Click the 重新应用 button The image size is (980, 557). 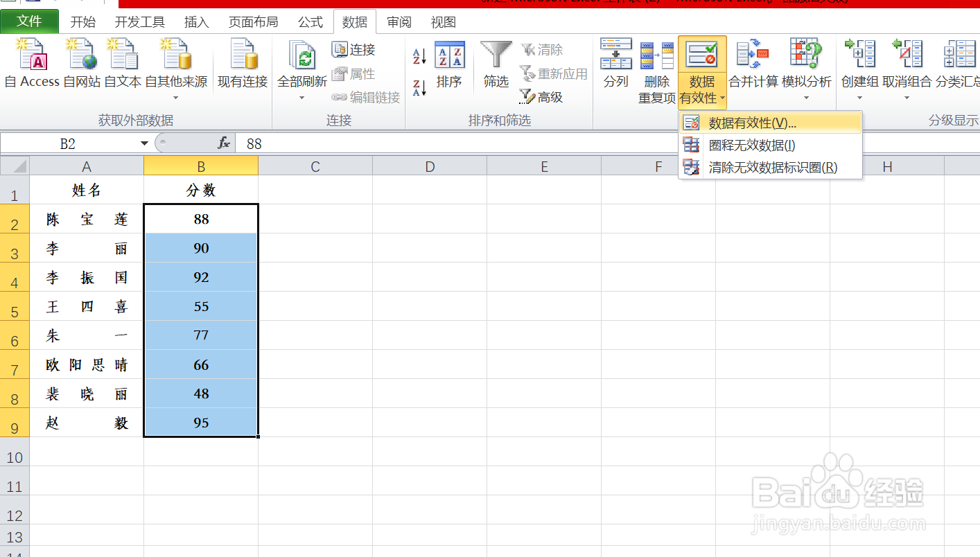(x=554, y=73)
